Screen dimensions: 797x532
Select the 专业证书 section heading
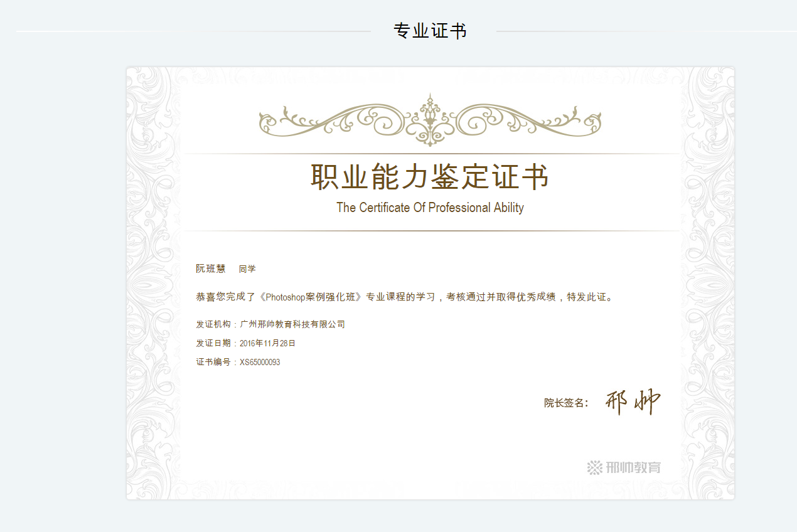coord(430,31)
